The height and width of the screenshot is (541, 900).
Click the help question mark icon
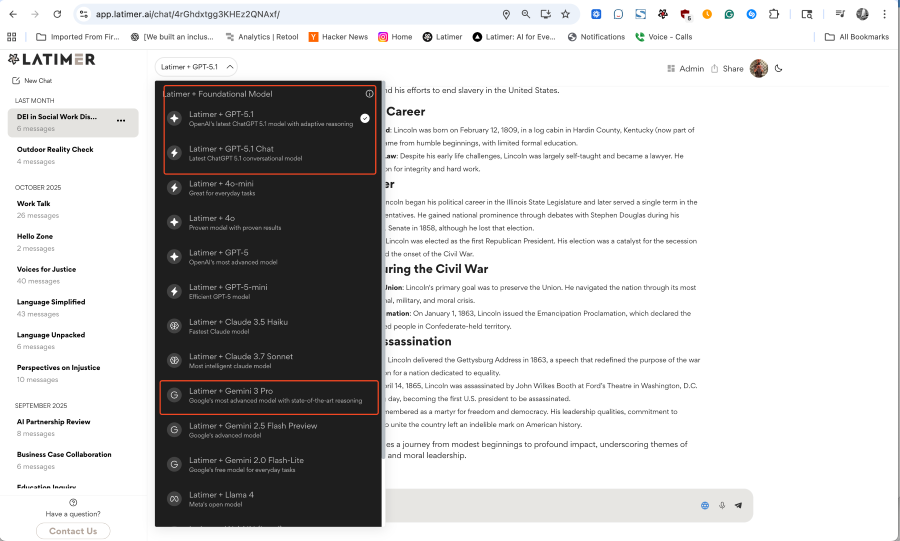(x=73, y=503)
